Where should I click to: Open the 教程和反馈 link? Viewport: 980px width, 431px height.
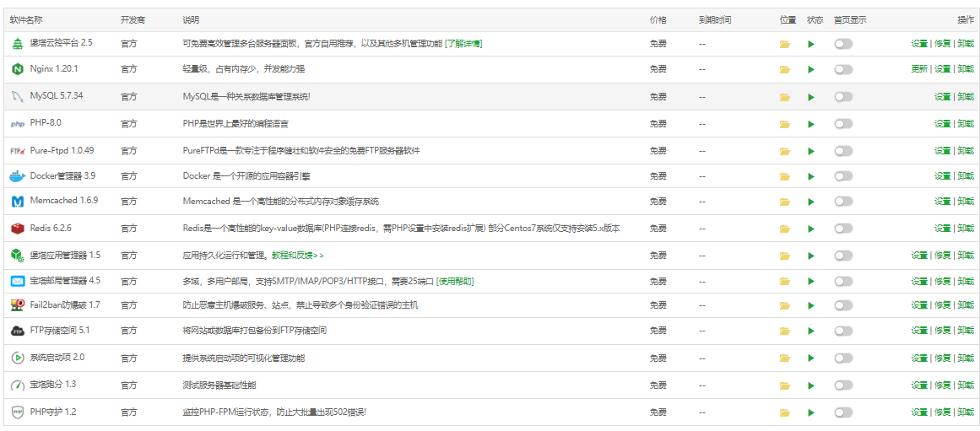298,256
